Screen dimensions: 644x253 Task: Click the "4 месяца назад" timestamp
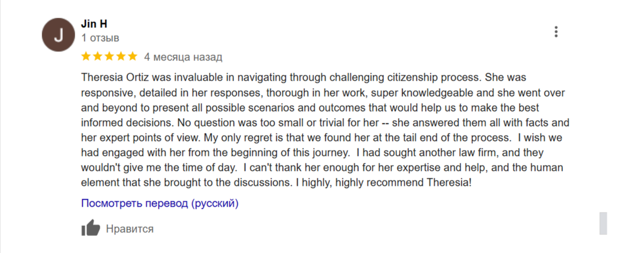(x=183, y=57)
